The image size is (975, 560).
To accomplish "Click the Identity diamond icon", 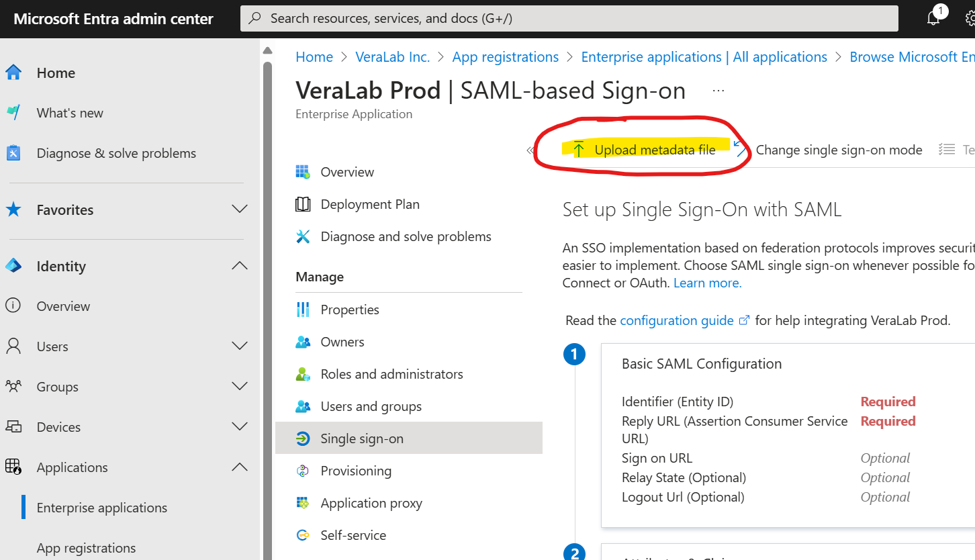I will point(13,266).
